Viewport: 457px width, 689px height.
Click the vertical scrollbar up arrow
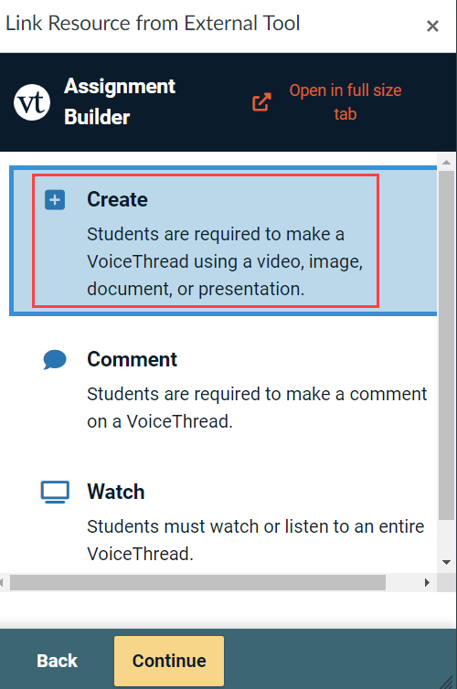[447, 162]
